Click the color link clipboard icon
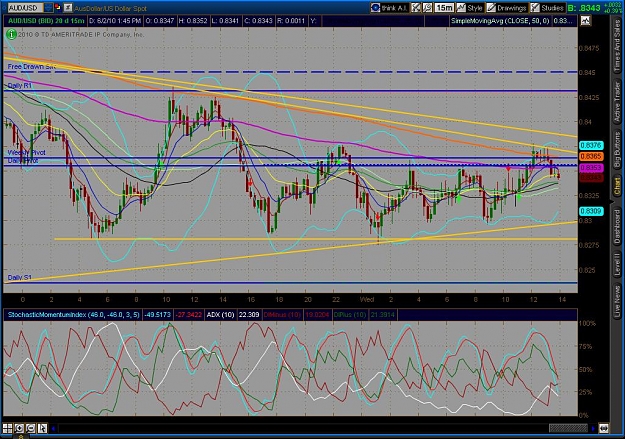 tap(58, 8)
